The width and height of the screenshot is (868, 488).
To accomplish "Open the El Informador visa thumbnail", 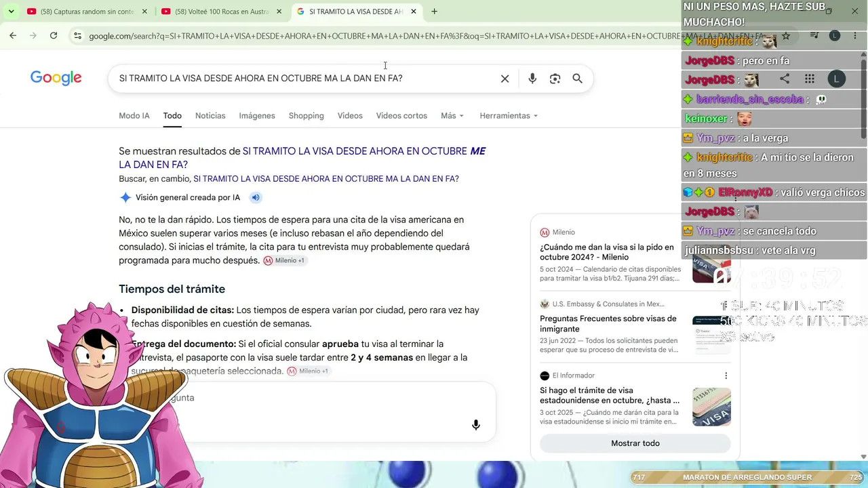I will click(711, 407).
